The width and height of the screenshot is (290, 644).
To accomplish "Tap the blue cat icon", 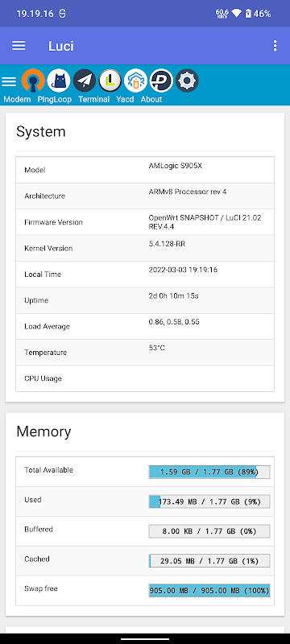I will tap(59, 80).
